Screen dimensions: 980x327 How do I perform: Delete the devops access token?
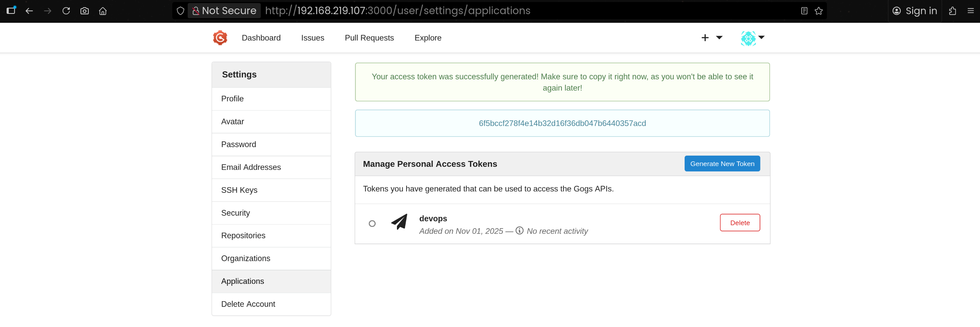[x=740, y=223]
